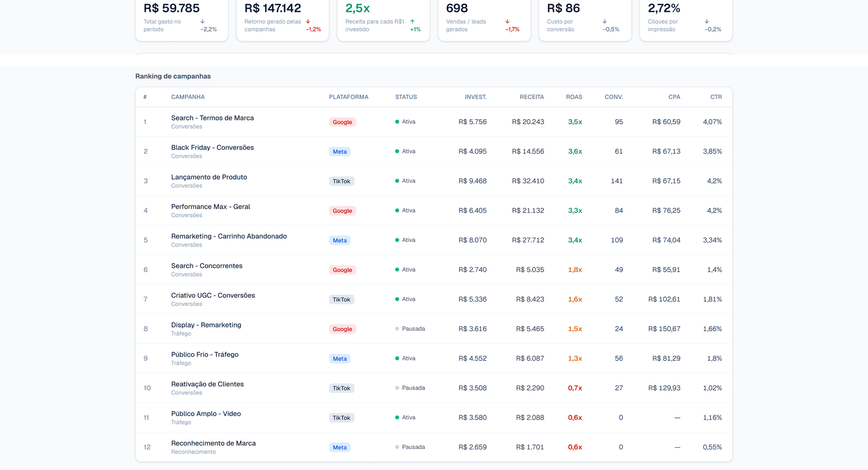Click the gray Pausada status dot for Display - Remarketing
868x470 pixels.
[x=397, y=329]
